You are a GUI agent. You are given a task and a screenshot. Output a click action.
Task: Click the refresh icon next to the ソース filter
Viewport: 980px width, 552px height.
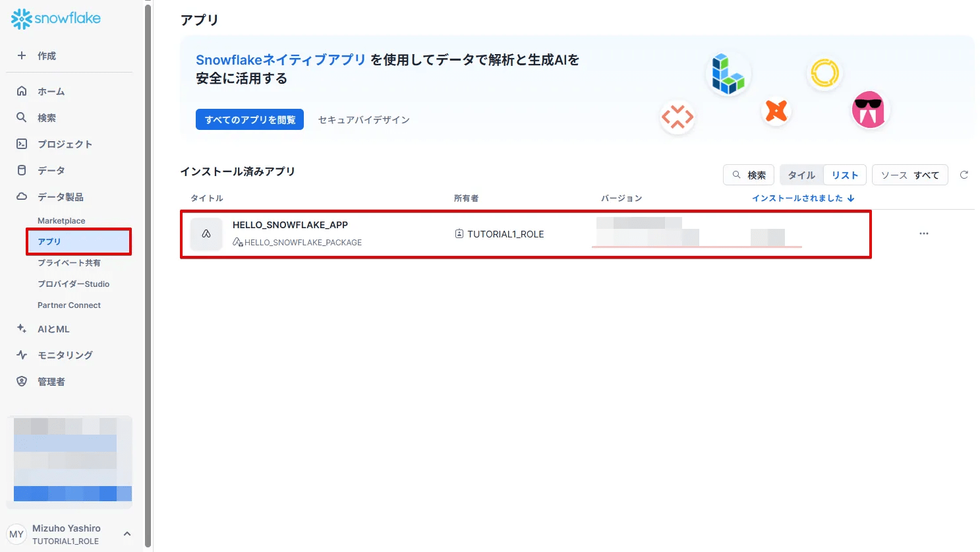click(964, 175)
